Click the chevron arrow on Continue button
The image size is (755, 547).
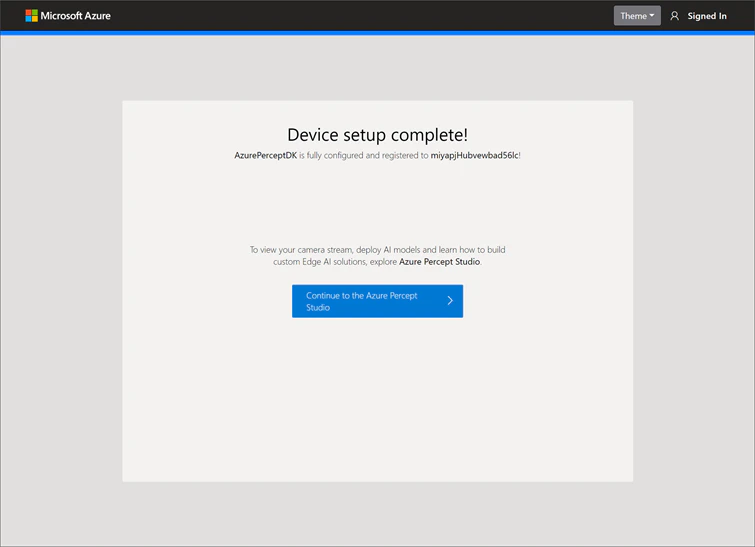[450, 300]
